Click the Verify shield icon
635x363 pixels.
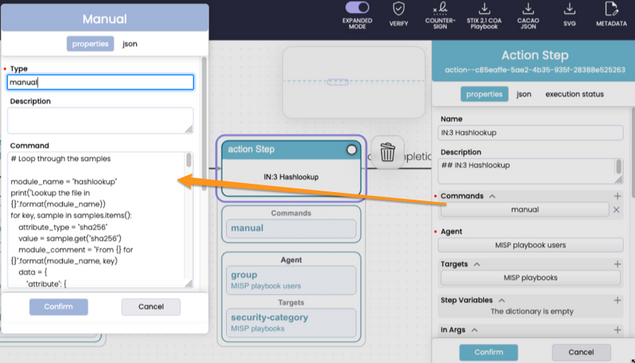tap(398, 9)
